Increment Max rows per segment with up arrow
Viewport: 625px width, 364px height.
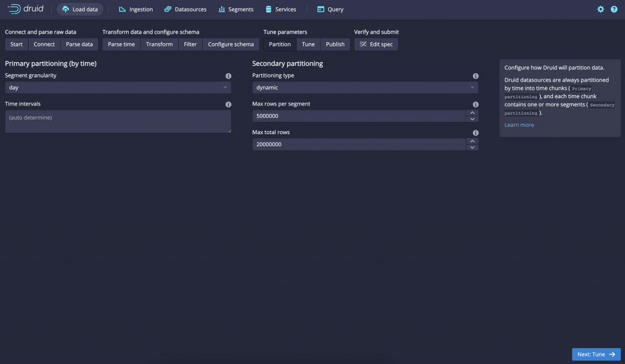tap(473, 113)
